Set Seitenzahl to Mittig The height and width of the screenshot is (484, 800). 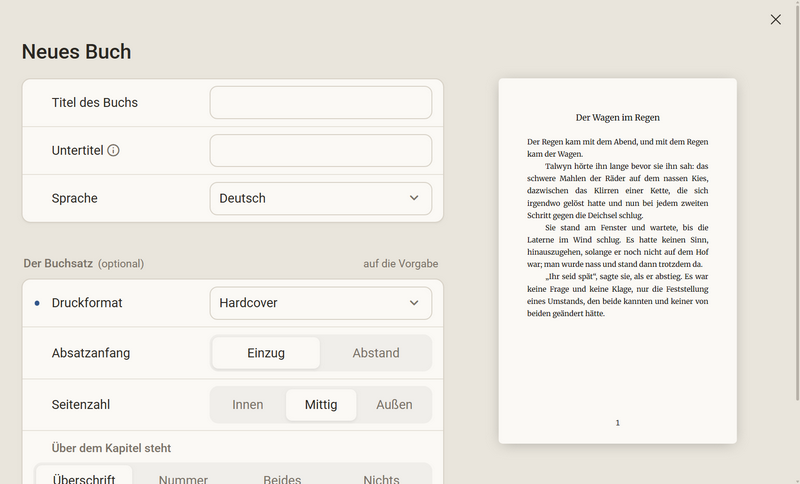click(321, 404)
